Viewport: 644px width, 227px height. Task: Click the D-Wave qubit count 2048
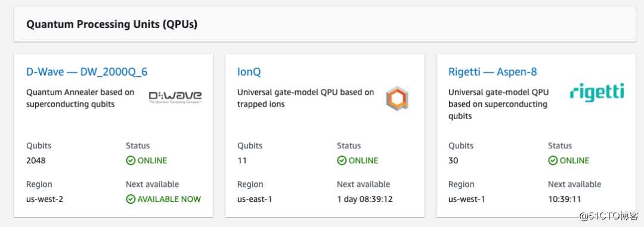pyautogui.click(x=36, y=160)
